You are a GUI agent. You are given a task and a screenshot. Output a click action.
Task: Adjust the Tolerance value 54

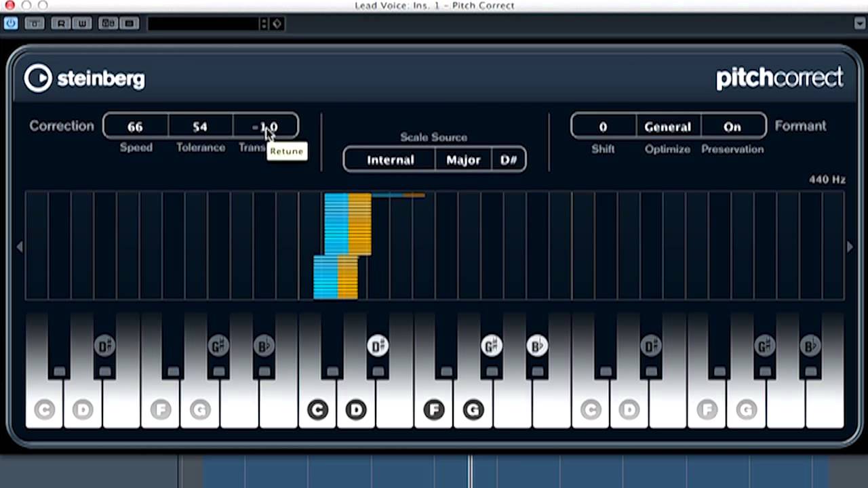200,127
